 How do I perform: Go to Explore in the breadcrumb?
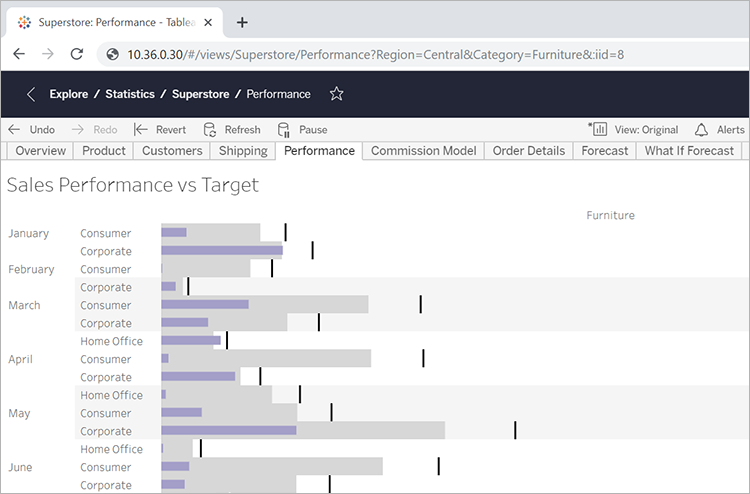69,94
